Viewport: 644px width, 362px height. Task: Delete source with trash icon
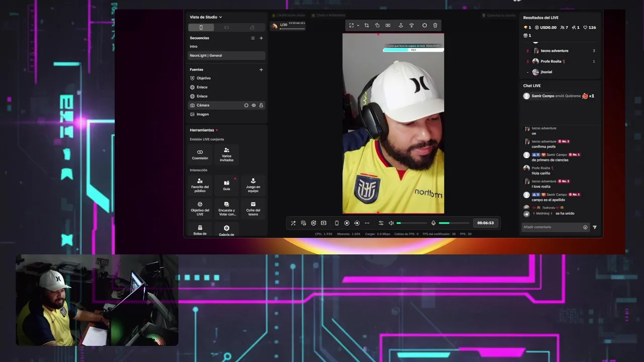coord(435,26)
